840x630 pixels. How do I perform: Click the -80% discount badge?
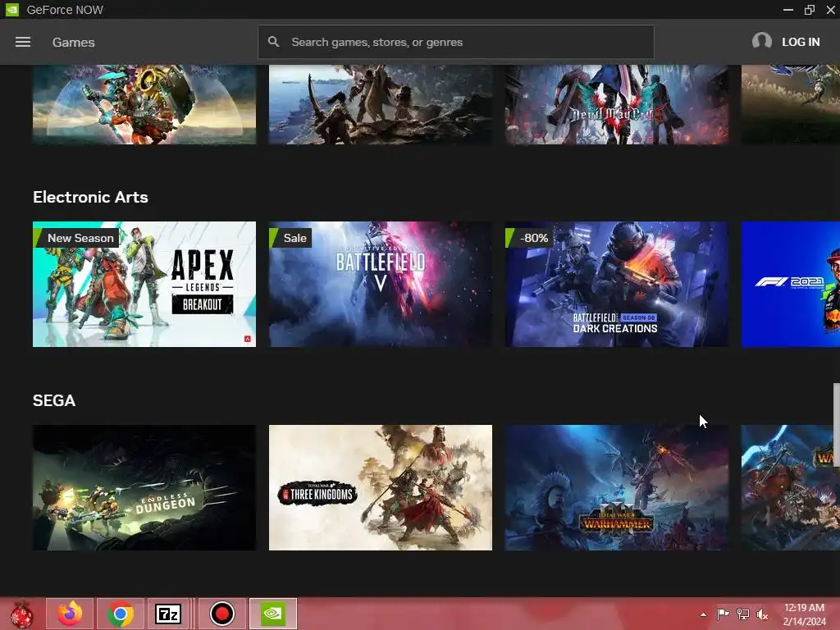coord(529,238)
